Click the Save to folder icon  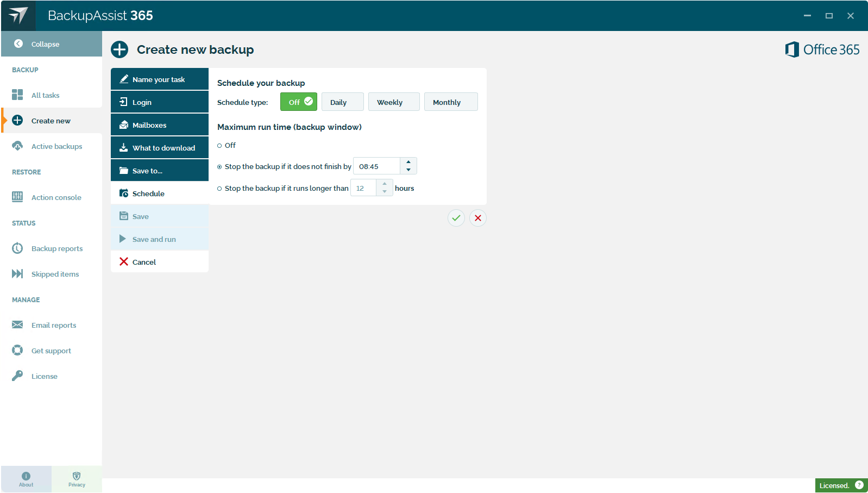pyautogui.click(x=124, y=170)
